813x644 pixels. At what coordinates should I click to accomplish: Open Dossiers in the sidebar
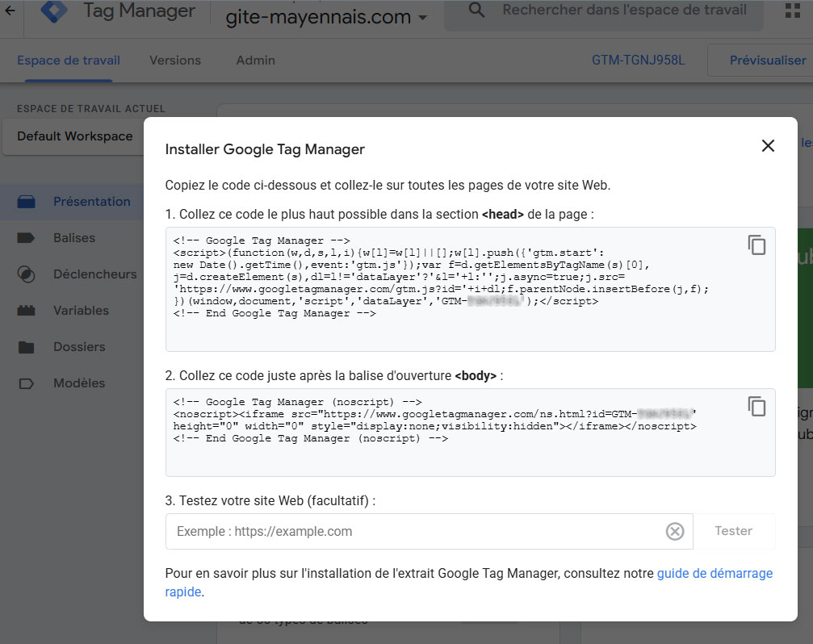tap(79, 347)
